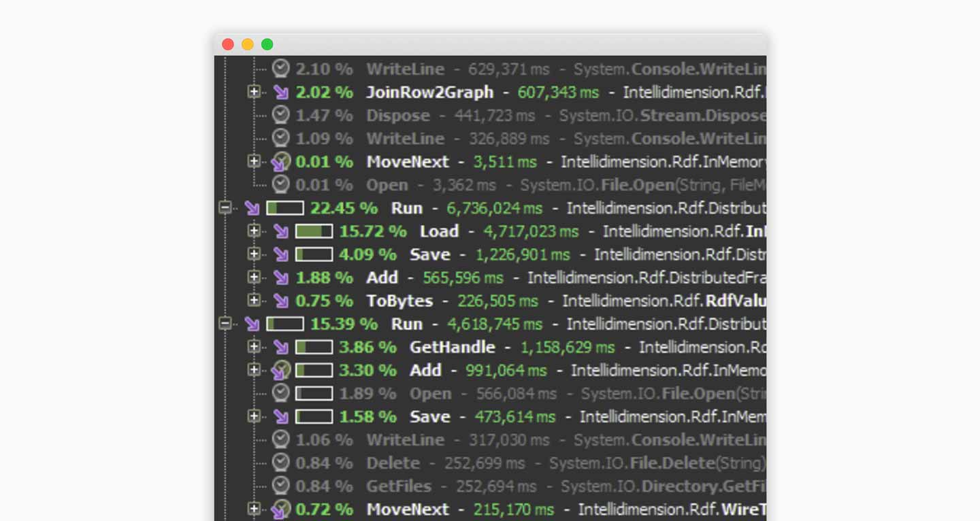Expand the Save 1.58 % node
Screen dimensions: 980x521
[254, 416]
